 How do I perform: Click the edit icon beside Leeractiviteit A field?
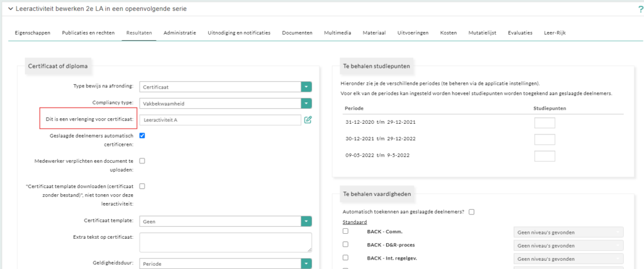tap(308, 119)
